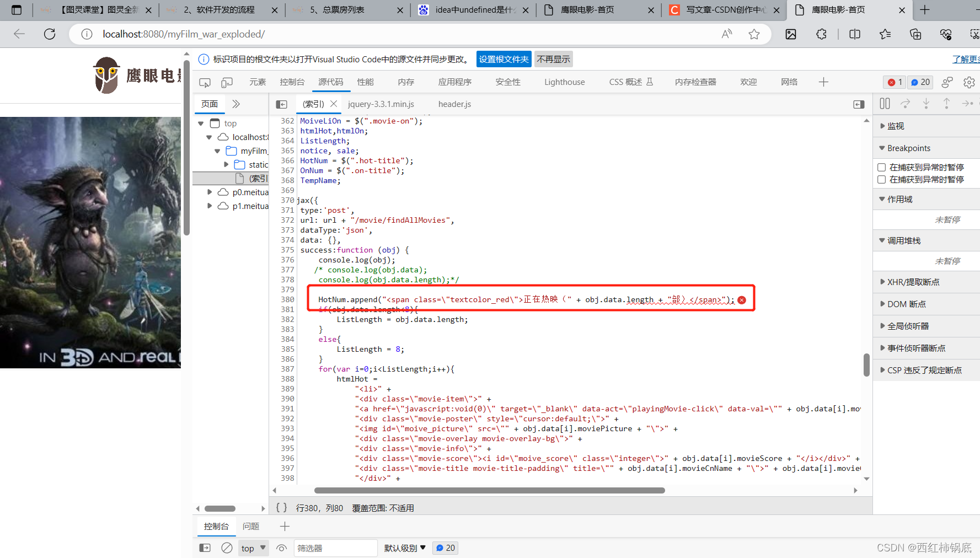The image size is (980, 558).
Task: Select the inspect element picker icon
Action: click(205, 82)
